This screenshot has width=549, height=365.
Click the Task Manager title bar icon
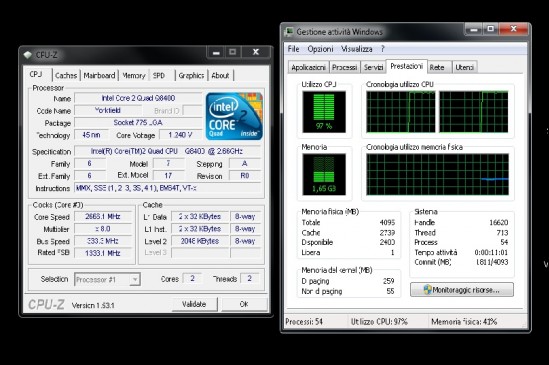[x=289, y=32]
